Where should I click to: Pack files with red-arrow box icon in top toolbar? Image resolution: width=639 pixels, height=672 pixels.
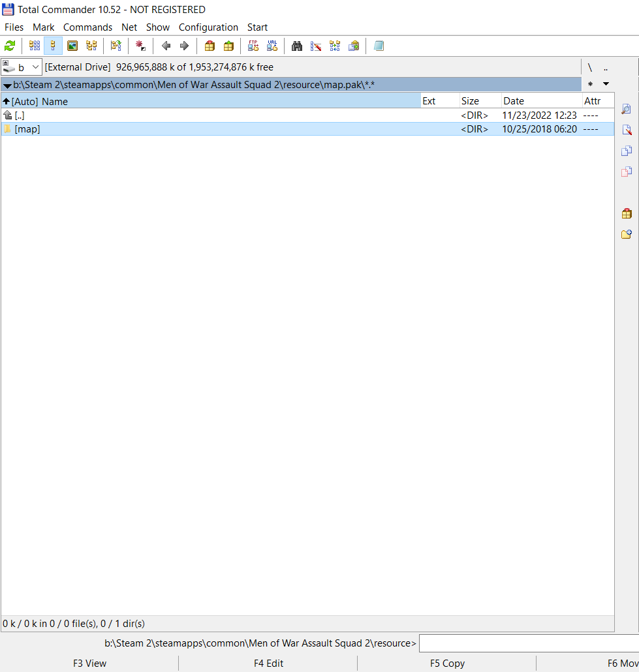click(210, 46)
